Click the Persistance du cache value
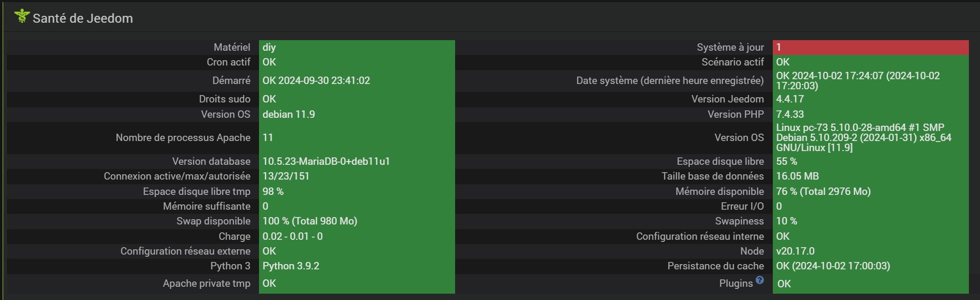Screen dimensions: 980x300 [x=833, y=266]
